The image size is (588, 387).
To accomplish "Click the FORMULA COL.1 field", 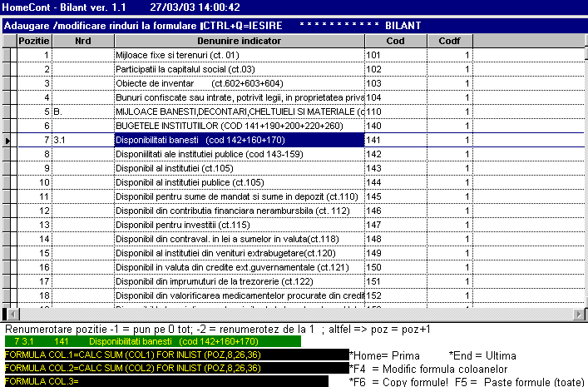I will tap(176, 355).
